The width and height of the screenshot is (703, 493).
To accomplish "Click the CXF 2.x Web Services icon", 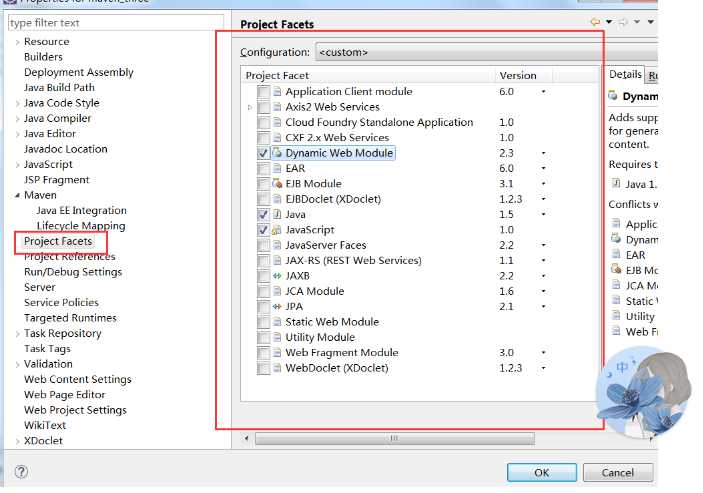I will (x=277, y=138).
